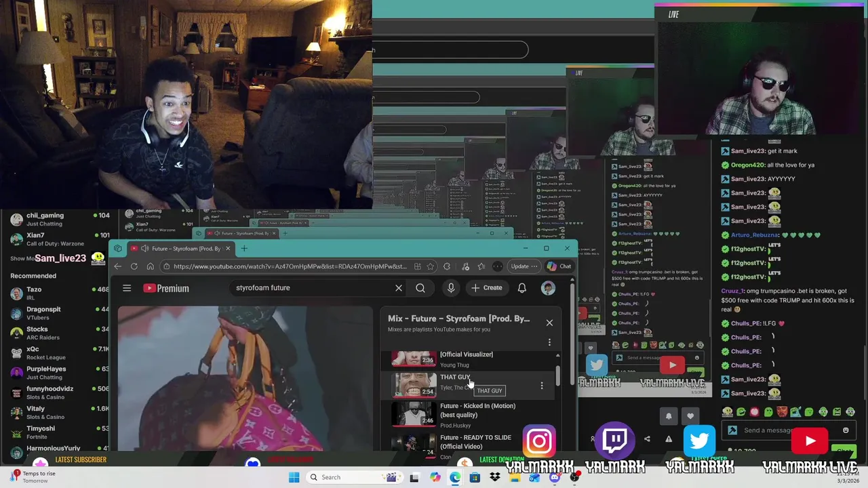Open Dropbox from the taskbar

pos(495,477)
